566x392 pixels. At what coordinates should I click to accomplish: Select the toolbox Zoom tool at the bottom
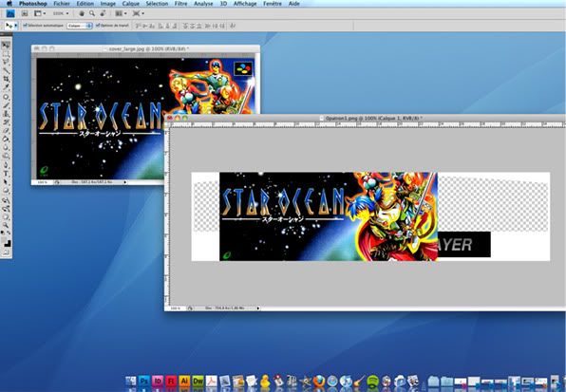(6, 224)
